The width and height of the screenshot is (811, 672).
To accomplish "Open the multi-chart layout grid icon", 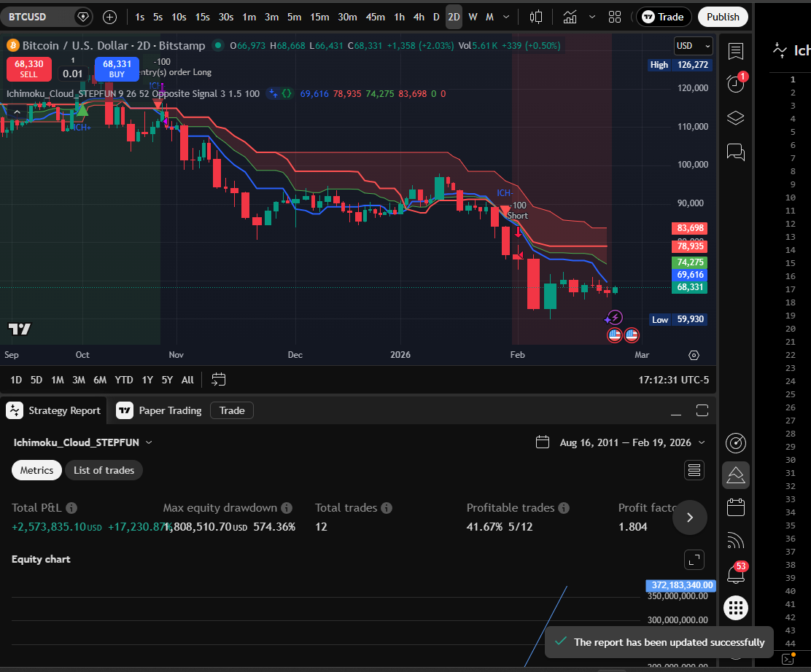I will (x=614, y=16).
